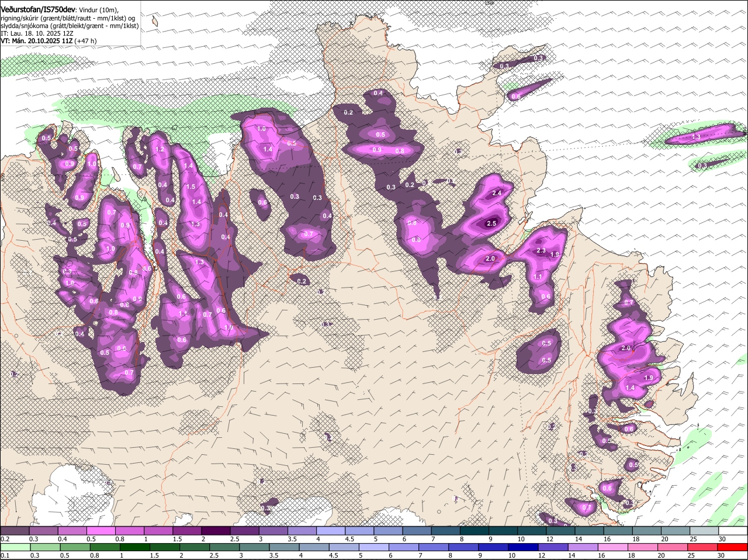Select the upper legend swatch between 6 and 7
The image size is (748, 560).
(x=417, y=531)
